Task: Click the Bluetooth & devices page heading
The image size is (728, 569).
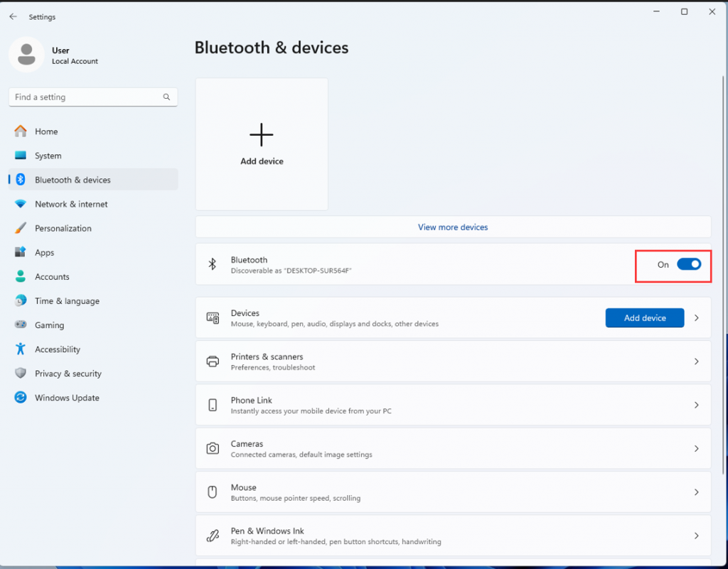Action: [x=271, y=48]
